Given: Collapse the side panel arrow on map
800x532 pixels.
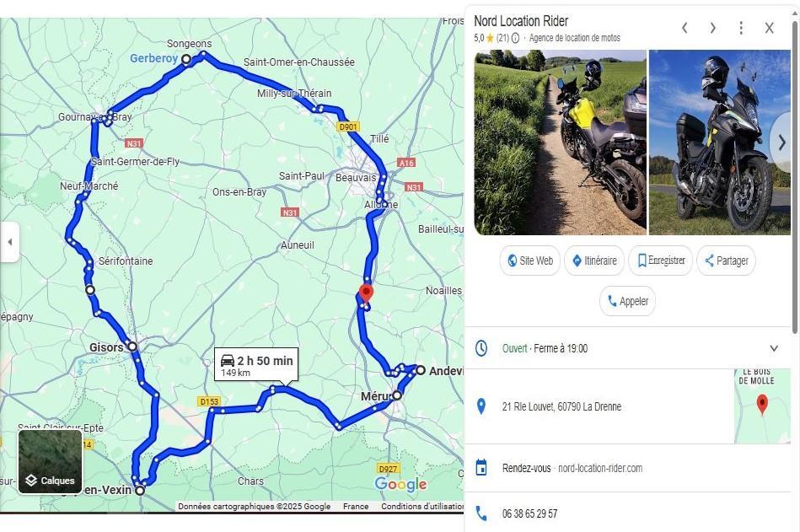Looking at the screenshot, I should 9,242.
